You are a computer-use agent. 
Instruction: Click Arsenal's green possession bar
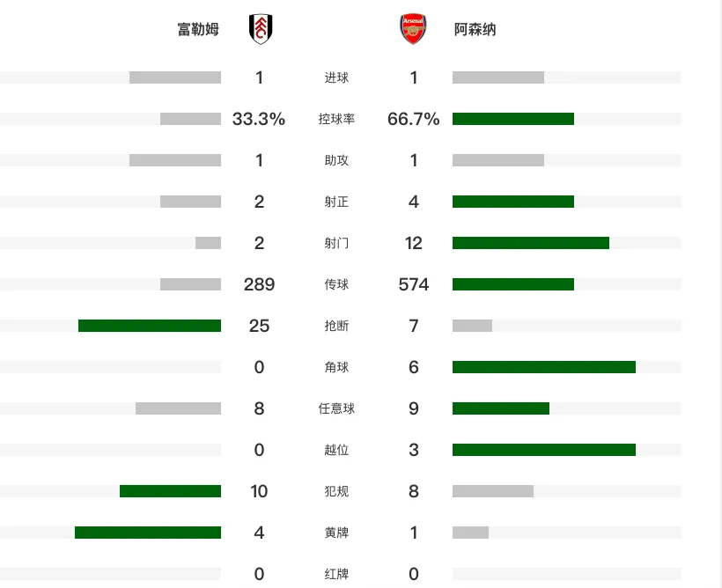pyautogui.click(x=513, y=119)
